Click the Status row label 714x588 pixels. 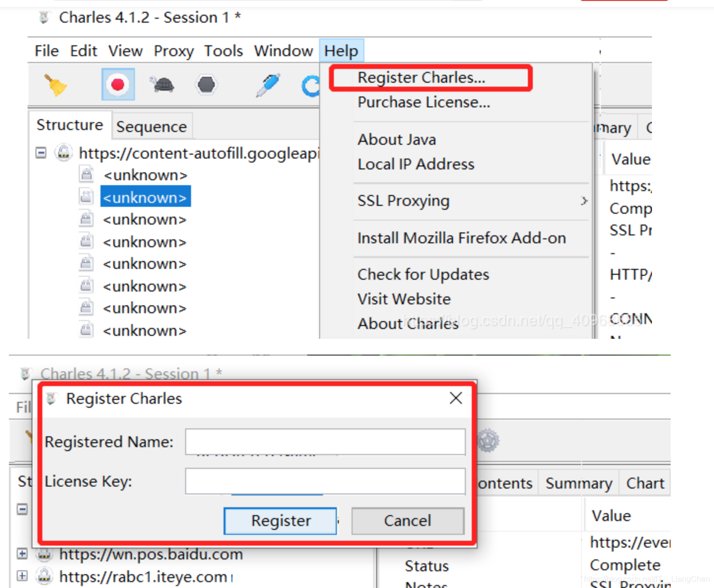click(427, 566)
